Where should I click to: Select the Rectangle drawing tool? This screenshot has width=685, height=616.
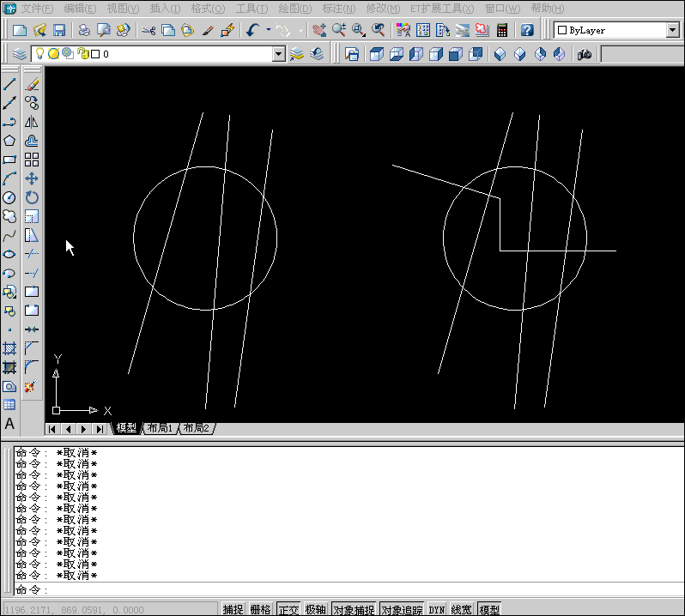click(9, 160)
